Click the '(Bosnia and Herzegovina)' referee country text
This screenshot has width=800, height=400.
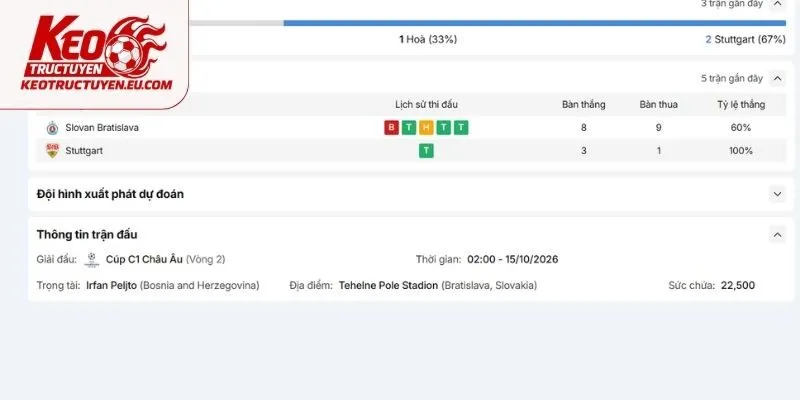pyautogui.click(x=199, y=285)
